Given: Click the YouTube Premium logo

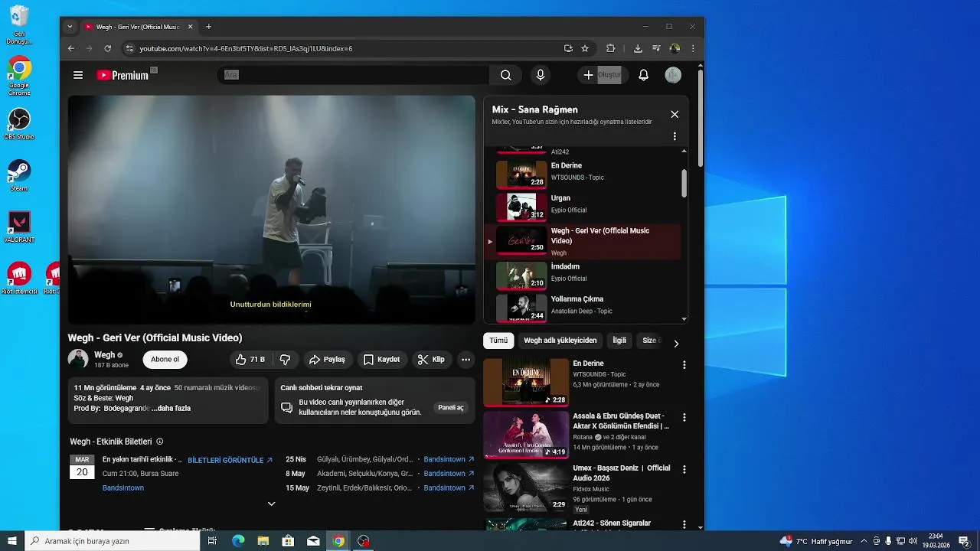Looking at the screenshot, I should pos(122,75).
